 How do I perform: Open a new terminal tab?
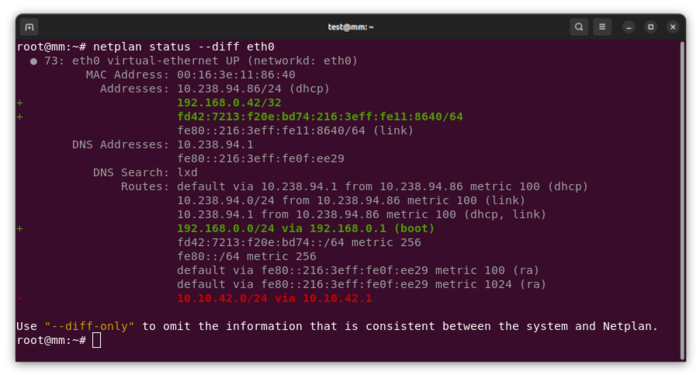[x=29, y=27]
